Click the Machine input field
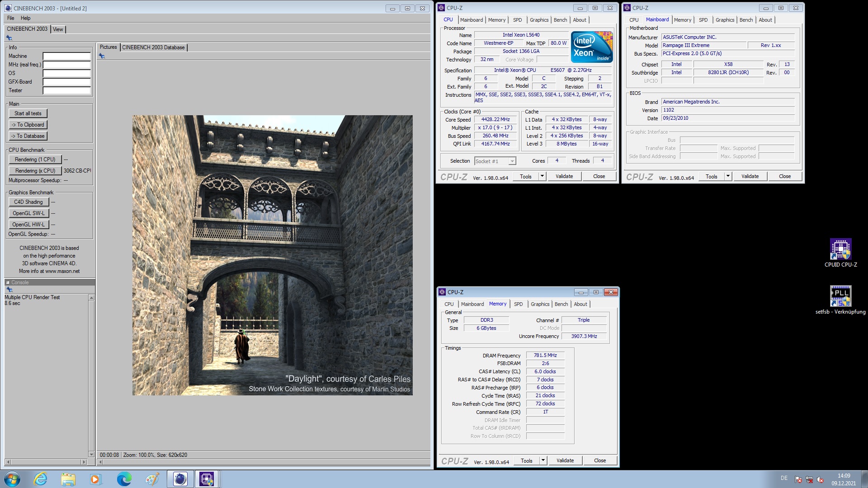Image resolution: width=868 pixels, height=488 pixels. point(67,56)
